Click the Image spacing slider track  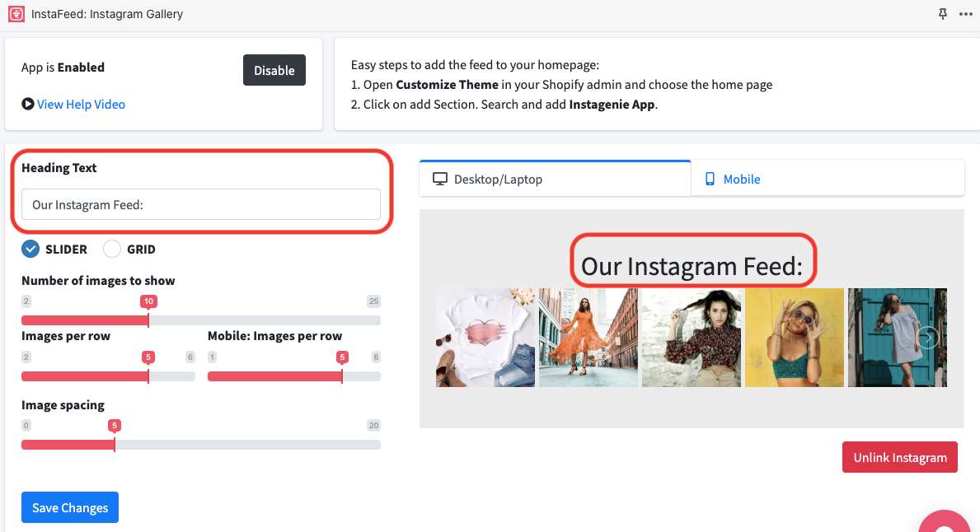200,445
